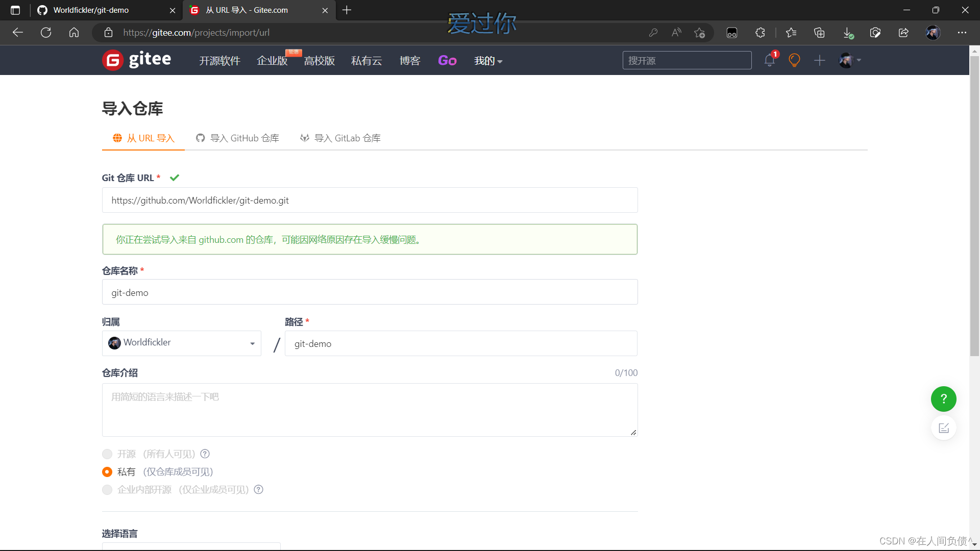Click the 搜开源 search box

pos(687,60)
